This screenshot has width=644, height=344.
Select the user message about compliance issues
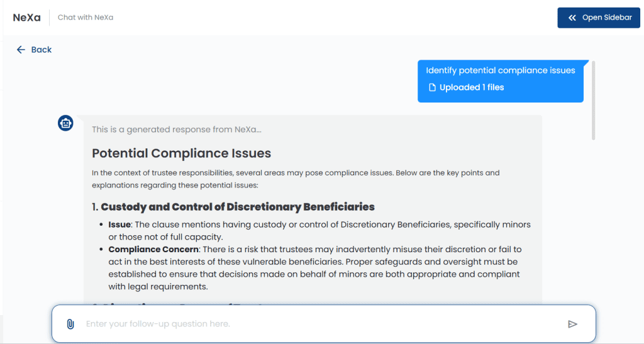pyautogui.click(x=500, y=81)
